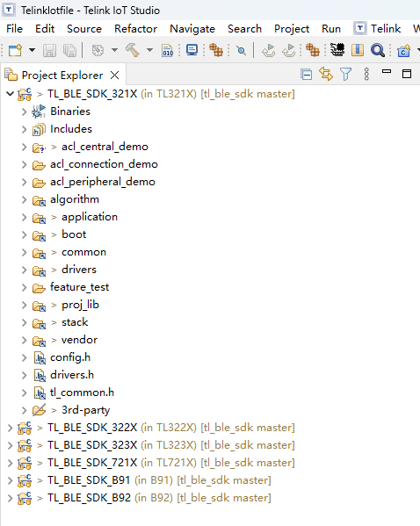Viewport: 420px width, 526px height.
Task: Expand the acl_central_demo folder
Action: pyautogui.click(x=25, y=147)
